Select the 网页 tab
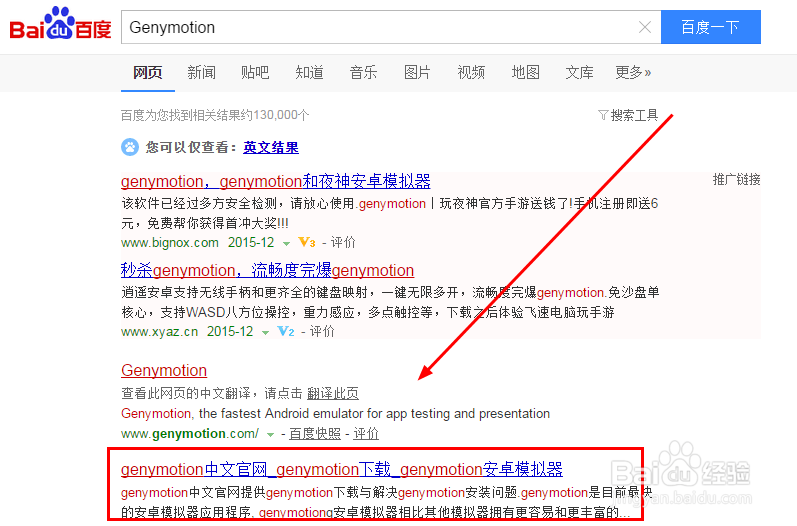Image resolution: width=797 pixels, height=526 pixels. [147, 73]
